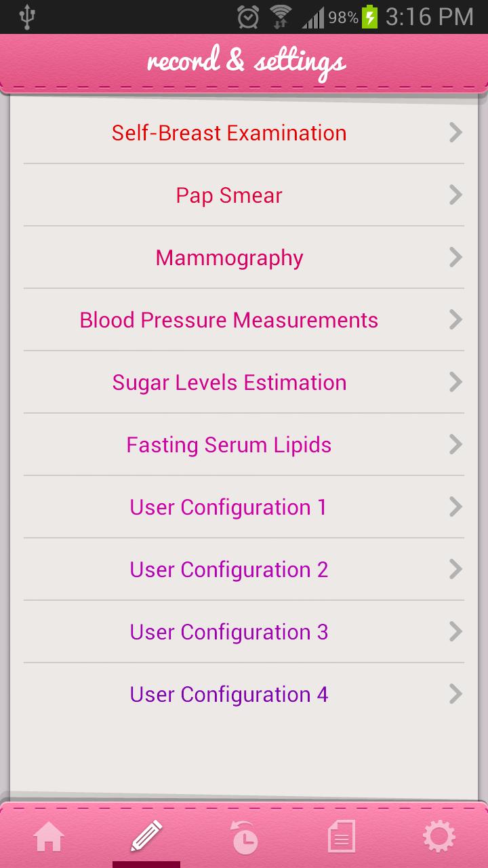Expand the Mammography chevron arrow
488x868 pixels.
455,258
